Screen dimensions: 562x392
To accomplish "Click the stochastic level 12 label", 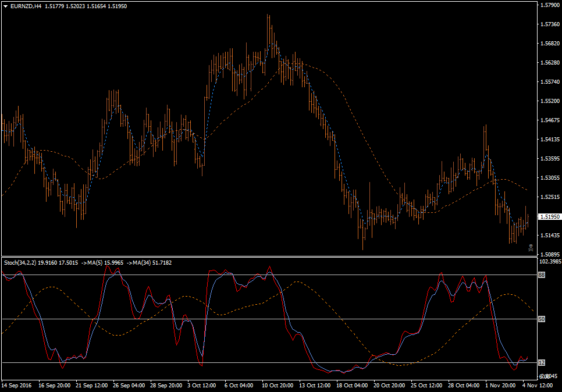I will pyautogui.click(x=541, y=362).
